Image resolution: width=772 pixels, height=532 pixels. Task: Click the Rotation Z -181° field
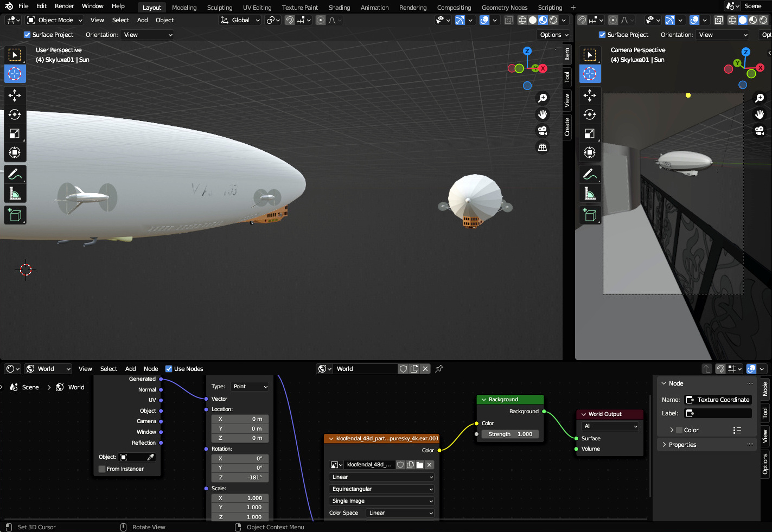[x=240, y=478]
